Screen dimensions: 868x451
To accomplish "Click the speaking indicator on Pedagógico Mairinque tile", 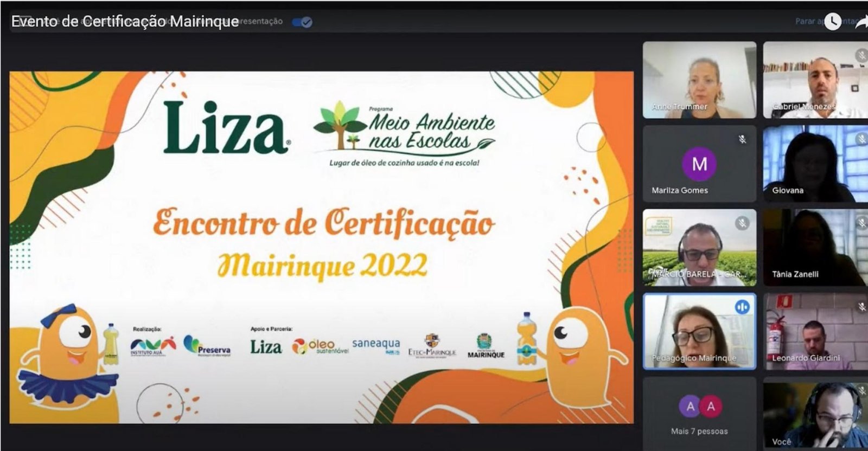I will [742, 307].
